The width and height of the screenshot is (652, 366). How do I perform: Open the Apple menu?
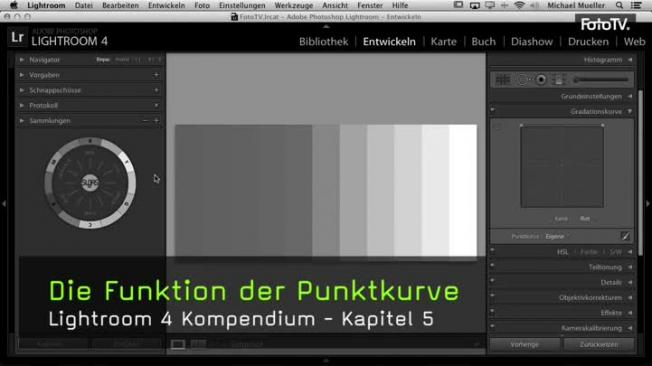coord(14,5)
